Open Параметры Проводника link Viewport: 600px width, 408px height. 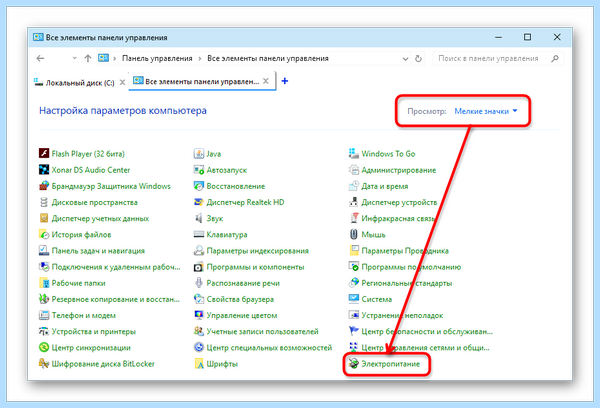coord(405,251)
